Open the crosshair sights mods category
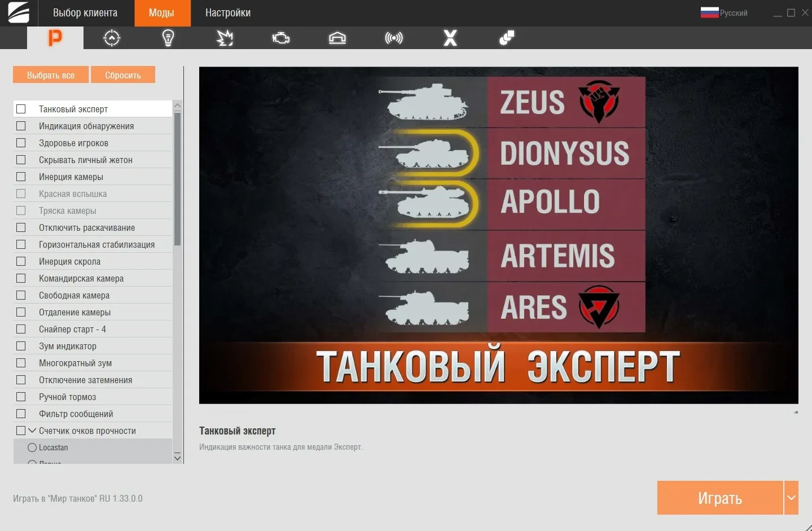This screenshot has height=531, width=812. tap(112, 38)
